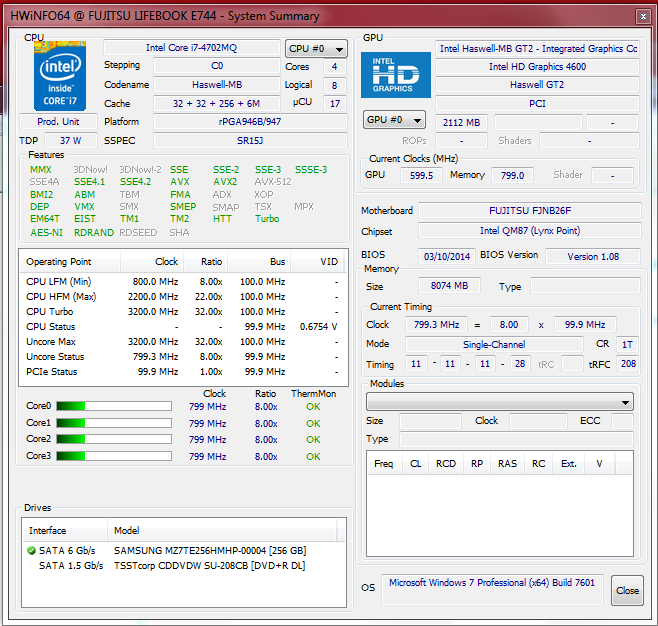The width and height of the screenshot is (658, 626).
Task: Select the CPU Turbo row
Action: coord(183,312)
